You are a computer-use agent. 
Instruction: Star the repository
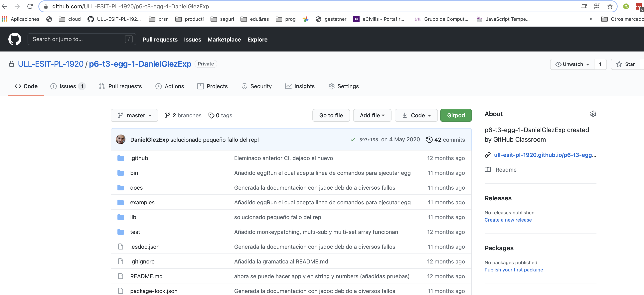point(626,64)
